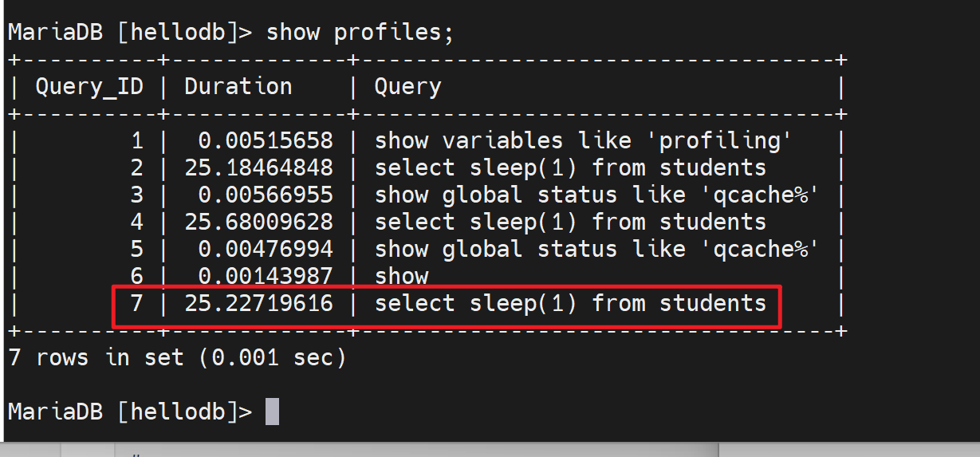
Task: Click the '7 rows in set' result line
Action: 177,358
